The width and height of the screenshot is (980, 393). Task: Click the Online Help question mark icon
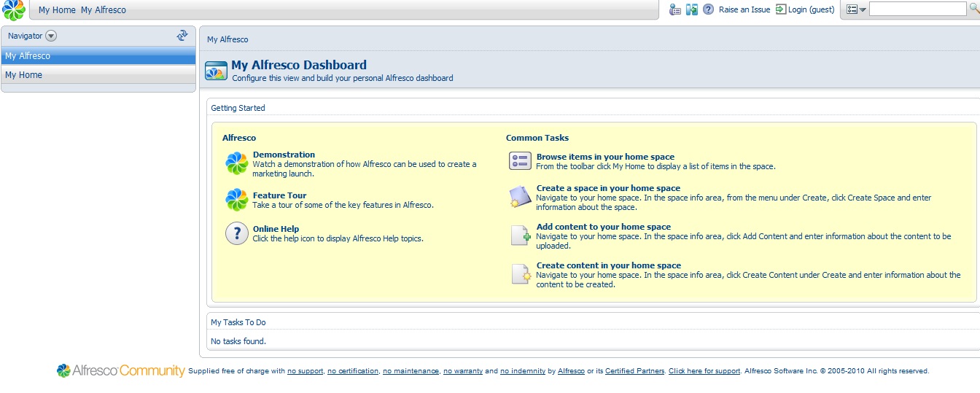point(237,233)
